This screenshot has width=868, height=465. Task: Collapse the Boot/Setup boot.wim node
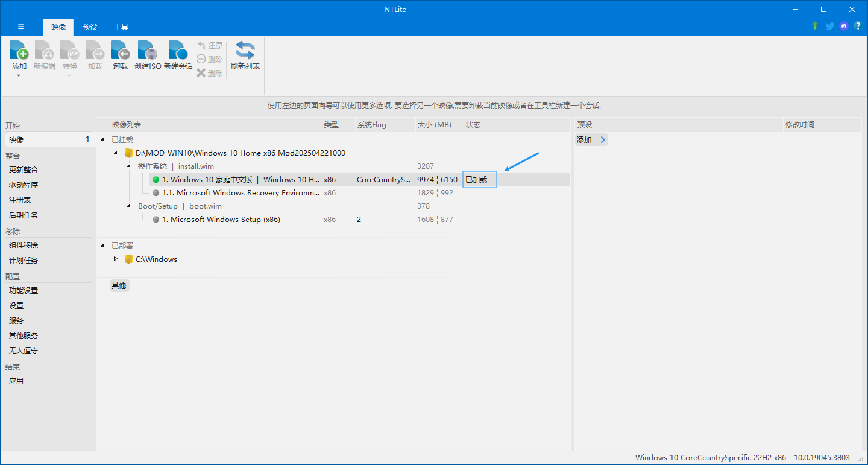click(128, 206)
